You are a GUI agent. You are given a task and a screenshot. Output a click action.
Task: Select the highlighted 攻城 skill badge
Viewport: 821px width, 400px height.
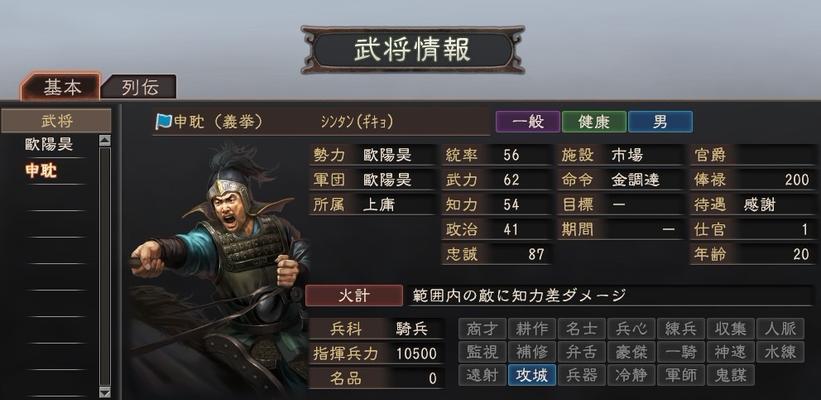pos(531,375)
